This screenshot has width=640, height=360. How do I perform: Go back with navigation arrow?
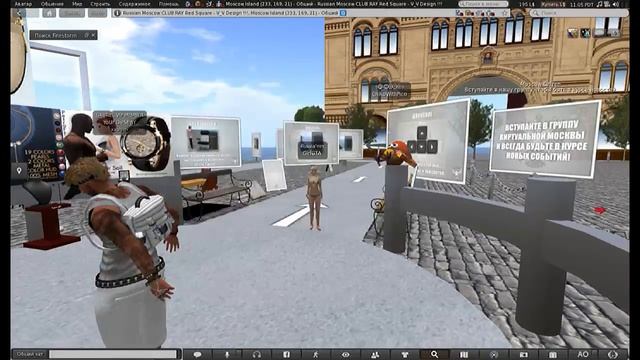pos(19,13)
